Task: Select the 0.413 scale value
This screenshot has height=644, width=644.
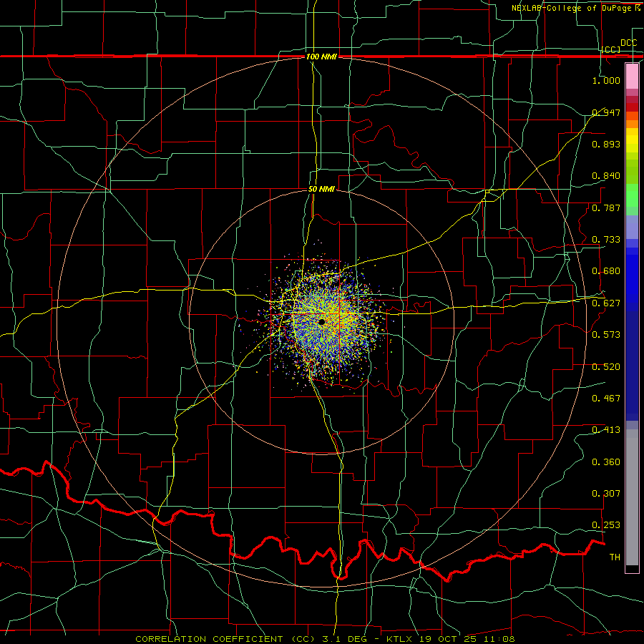Action: 606,429
